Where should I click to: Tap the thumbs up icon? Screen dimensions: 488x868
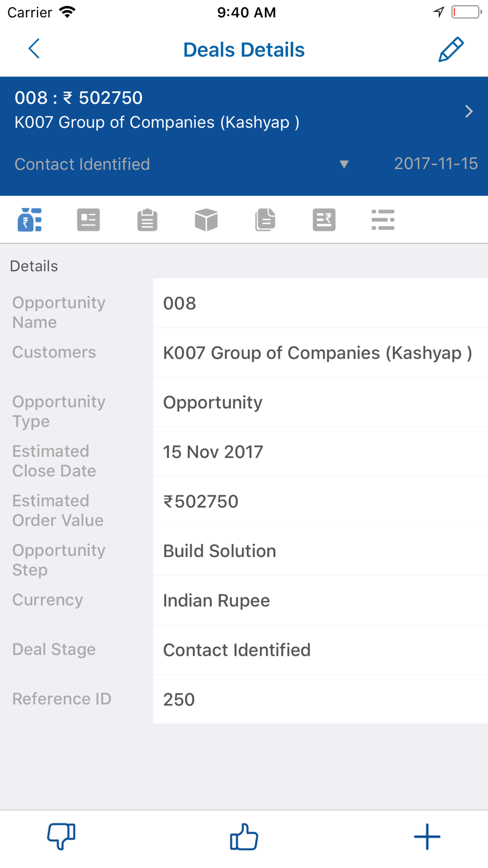pyautogui.click(x=244, y=836)
